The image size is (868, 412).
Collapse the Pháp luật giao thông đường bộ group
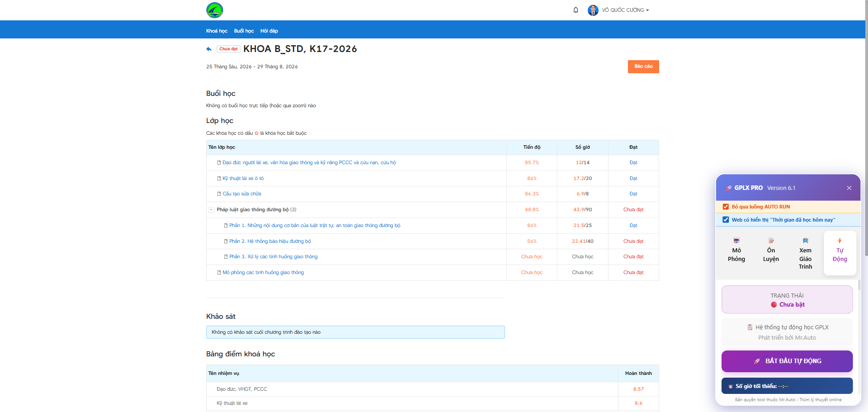(211, 210)
